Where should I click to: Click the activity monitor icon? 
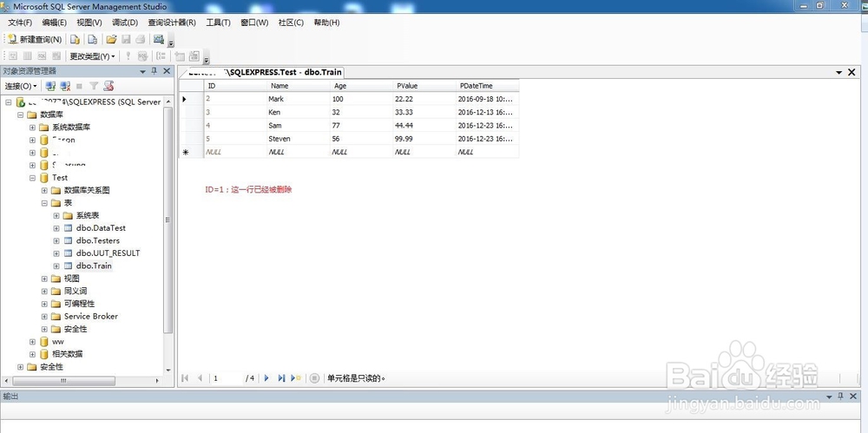(159, 39)
